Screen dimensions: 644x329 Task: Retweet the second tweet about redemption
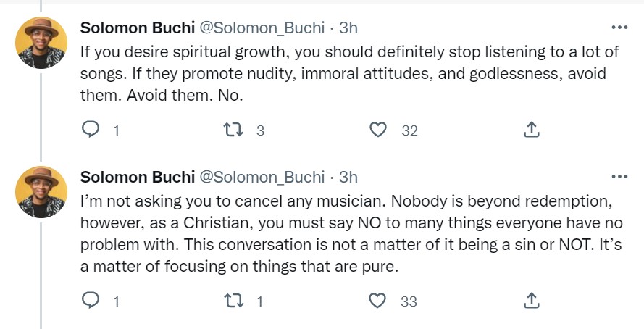pos(233,300)
